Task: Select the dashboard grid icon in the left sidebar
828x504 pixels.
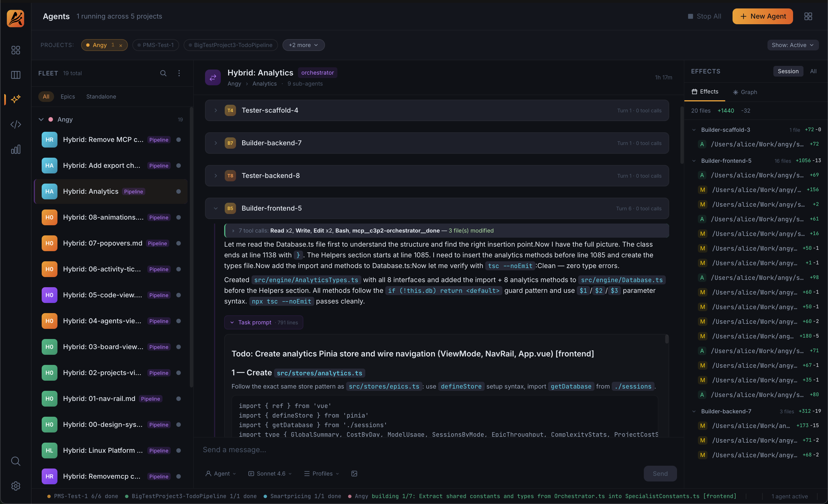Action: coord(15,50)
